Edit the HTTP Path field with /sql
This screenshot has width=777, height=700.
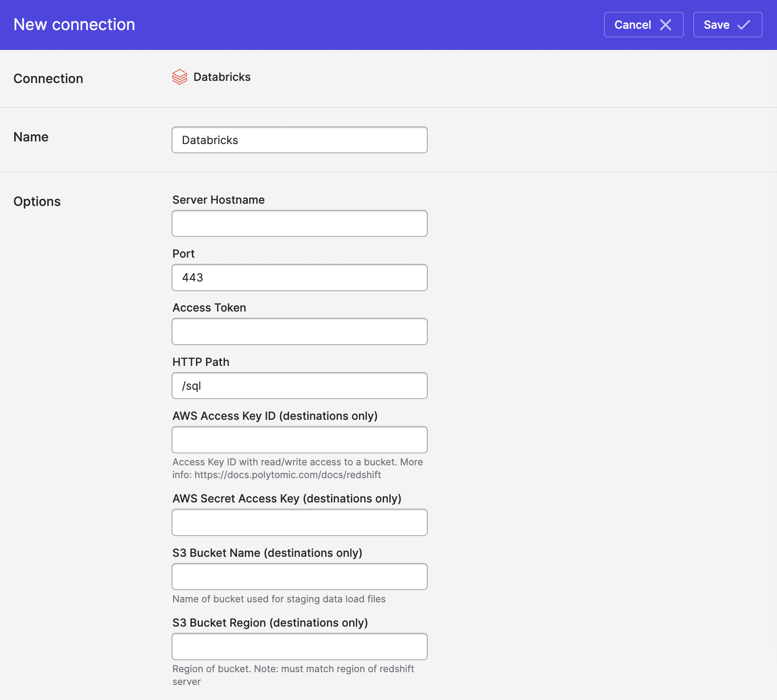click(300, 386)
